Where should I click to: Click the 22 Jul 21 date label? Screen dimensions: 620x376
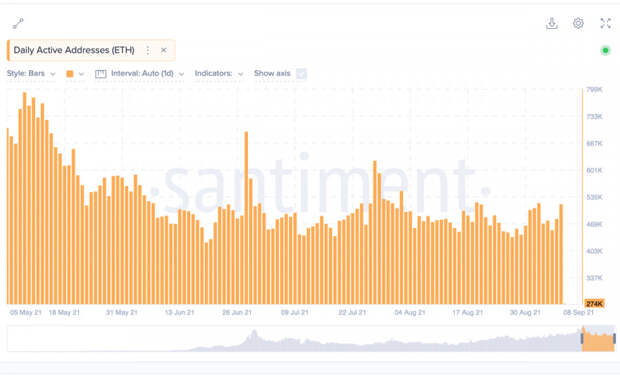(352, 312)
